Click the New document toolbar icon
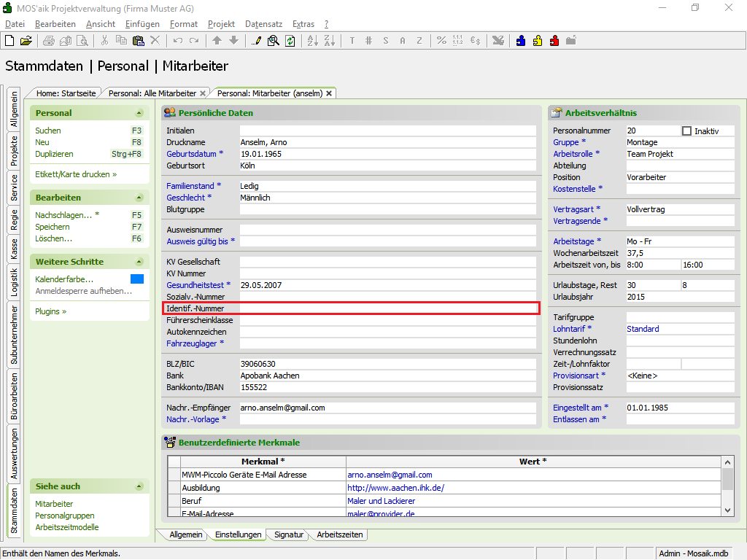The image size is (747, 560). coord(9,41)
